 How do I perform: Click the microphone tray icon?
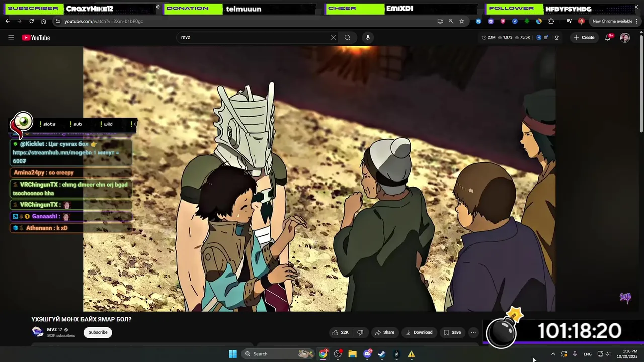click(x=575, y=354)
